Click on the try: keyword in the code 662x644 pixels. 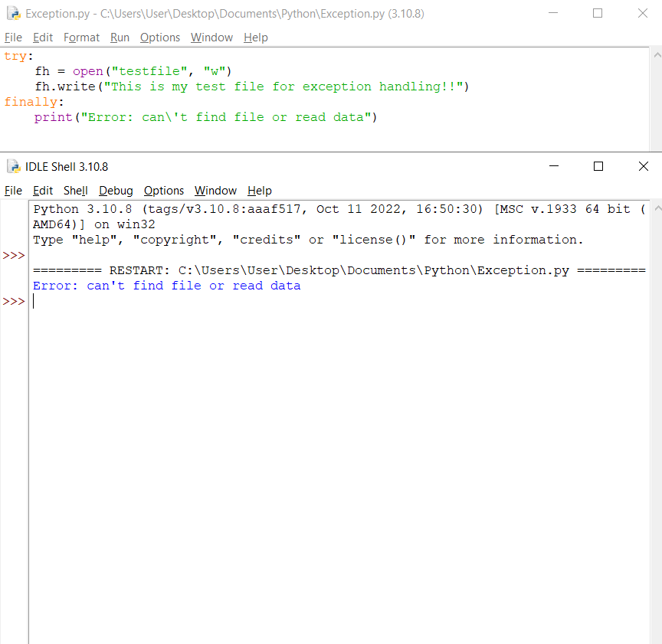pos(17,55)
